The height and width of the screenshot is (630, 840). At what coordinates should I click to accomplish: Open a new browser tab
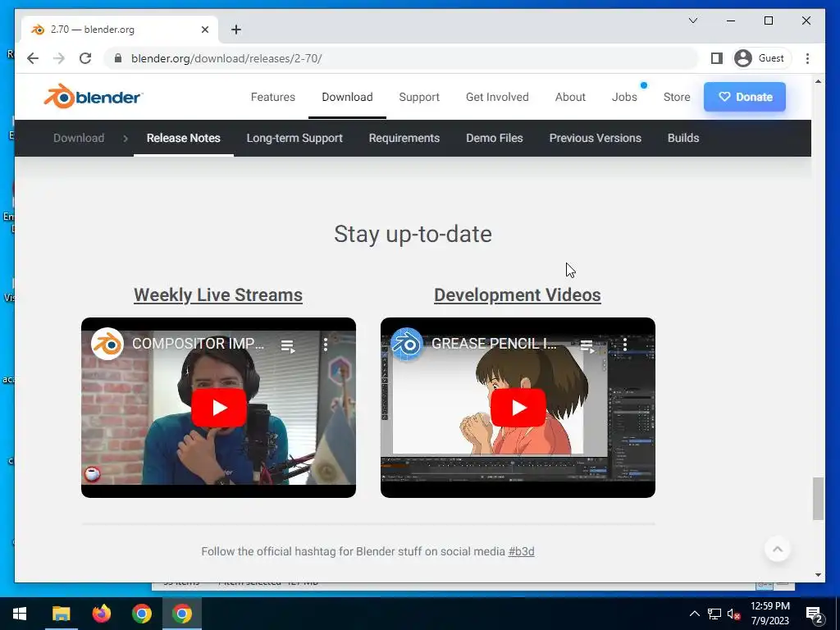click(x=236, y=30)
